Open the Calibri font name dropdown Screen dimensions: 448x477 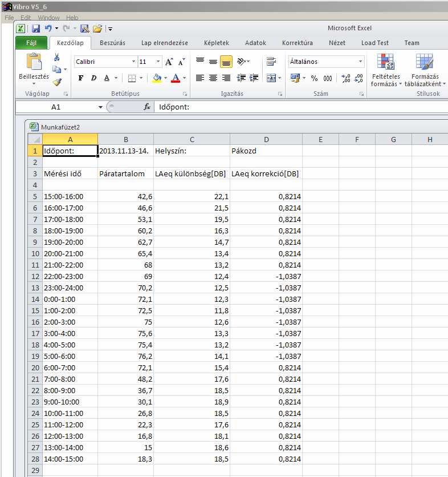point(133,62)
